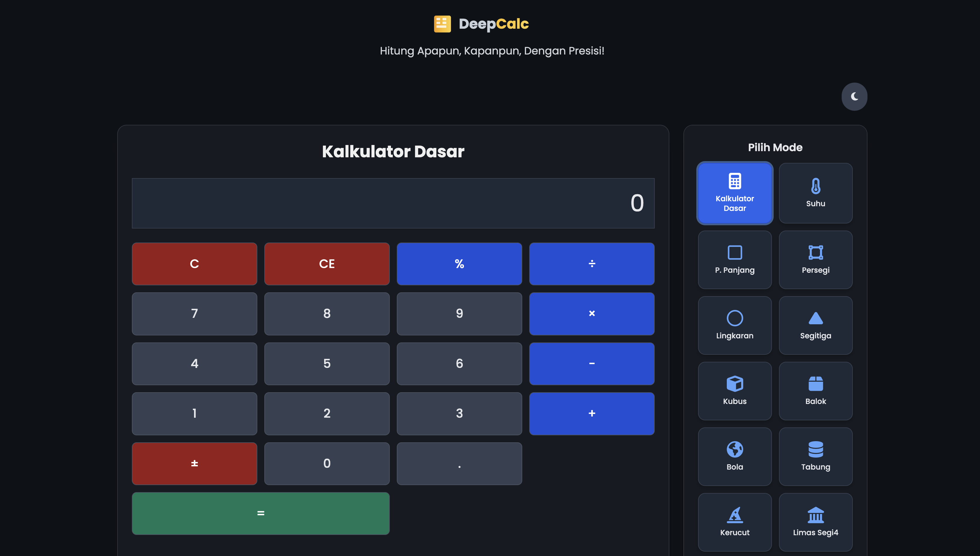Tap the digit 0 key on keypad
Image resolution: width=980 pixels, height=556 pixels.
coord(327,464)
